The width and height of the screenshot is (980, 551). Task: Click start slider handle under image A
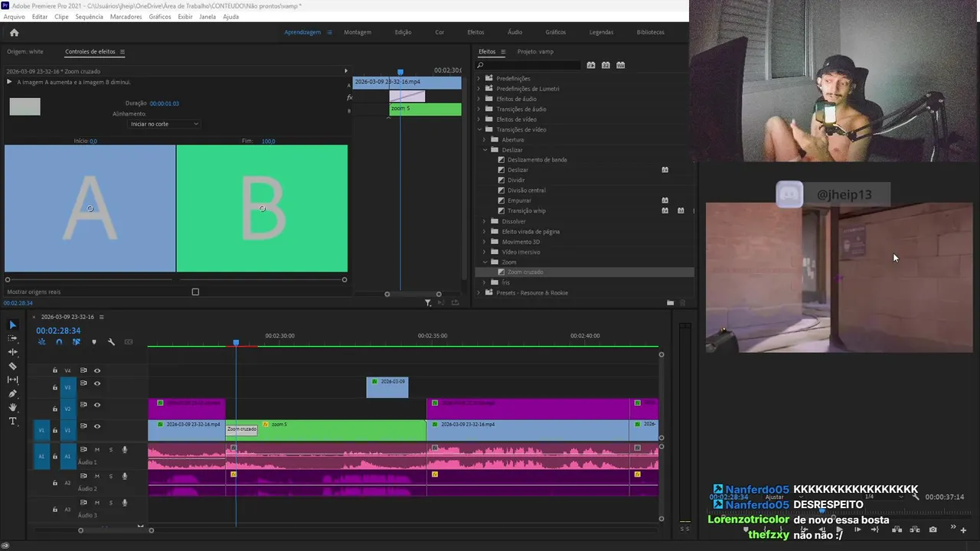(8, 279)
